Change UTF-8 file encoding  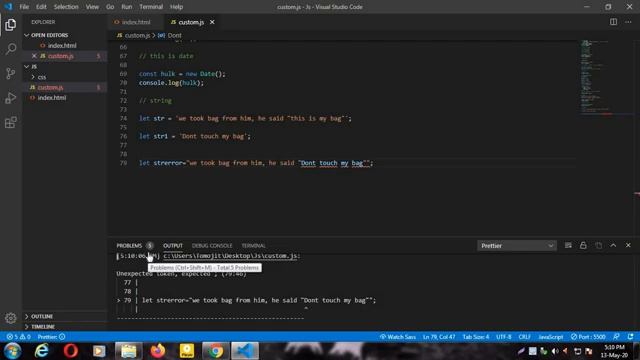pos(504,337)
